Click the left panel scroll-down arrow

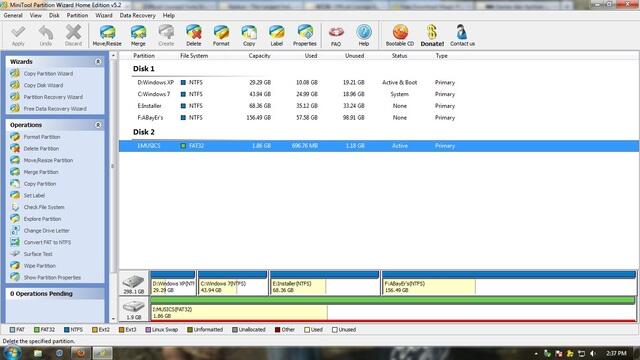click(x=113, y=319)
